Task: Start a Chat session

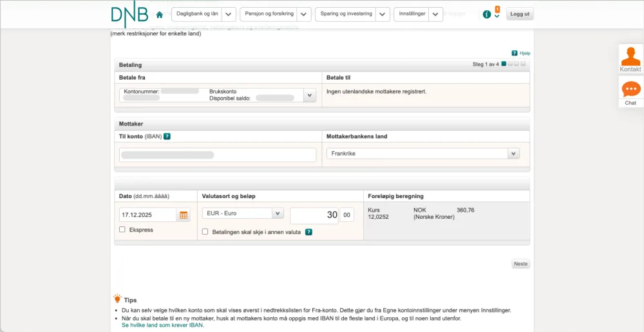Action: click(x=630, y=92)
